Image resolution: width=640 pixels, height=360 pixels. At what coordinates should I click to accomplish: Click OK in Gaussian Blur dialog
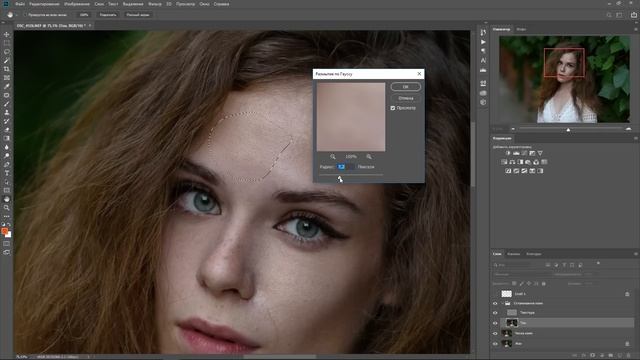405,87
